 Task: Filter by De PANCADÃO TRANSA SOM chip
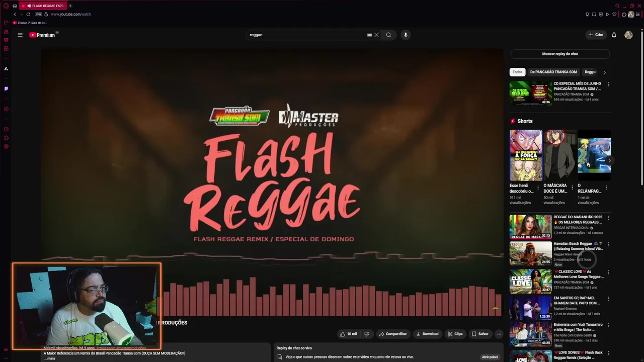553,72
